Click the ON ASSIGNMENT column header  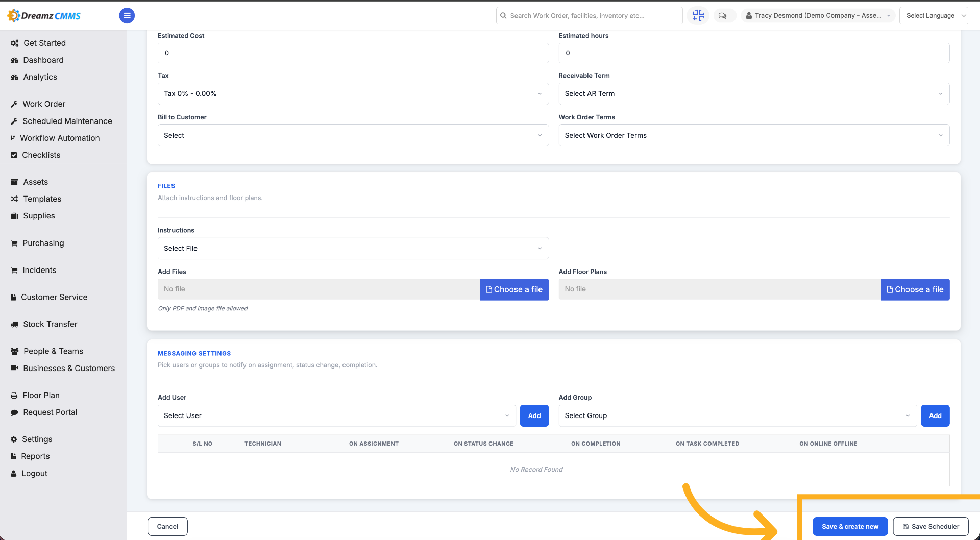point(374,444)
